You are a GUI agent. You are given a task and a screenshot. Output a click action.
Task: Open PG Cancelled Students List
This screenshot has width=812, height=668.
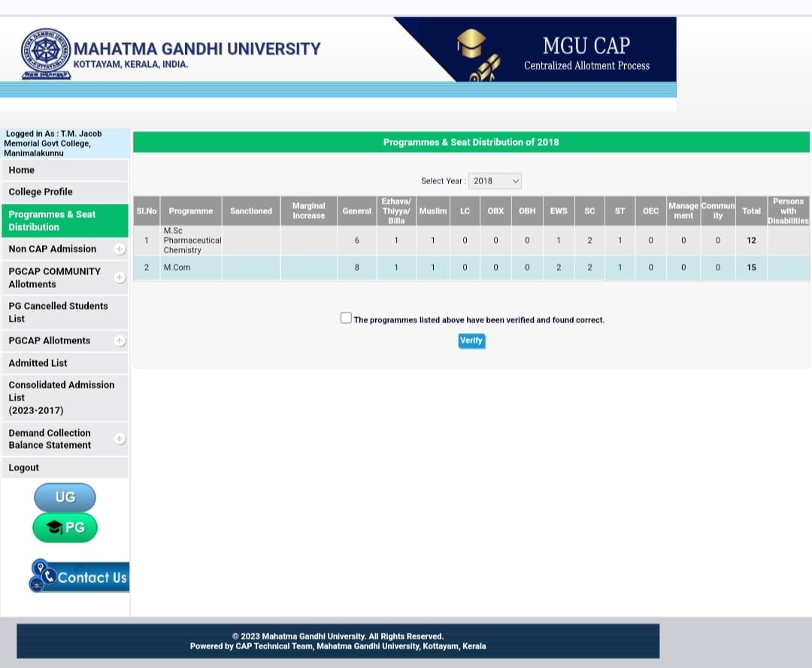[x=65, y=313]
